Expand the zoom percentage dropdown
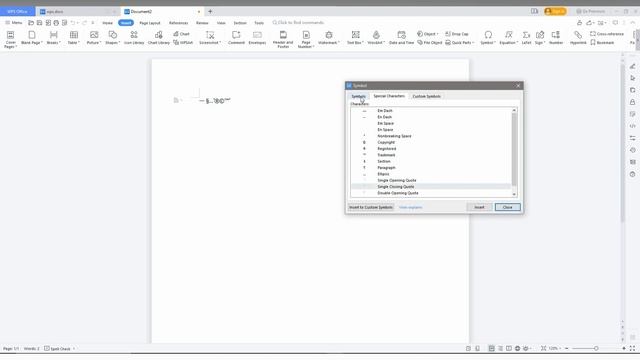 [560, 349]
